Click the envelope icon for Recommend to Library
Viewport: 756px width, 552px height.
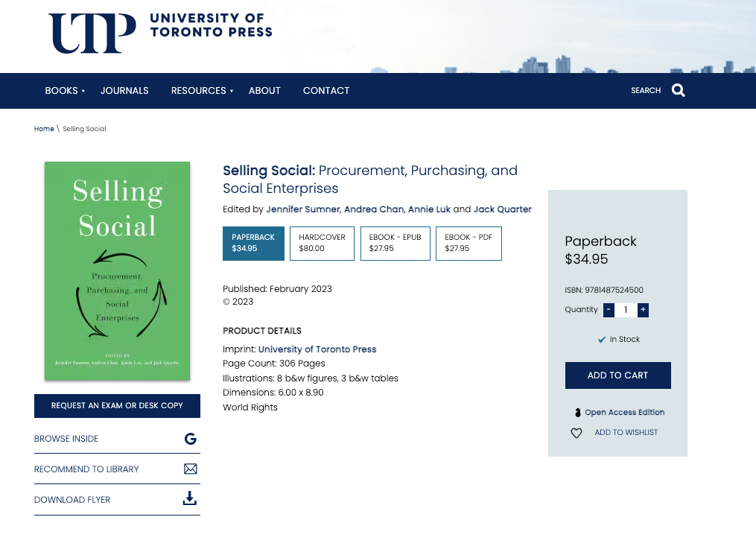tap(191, 469)
